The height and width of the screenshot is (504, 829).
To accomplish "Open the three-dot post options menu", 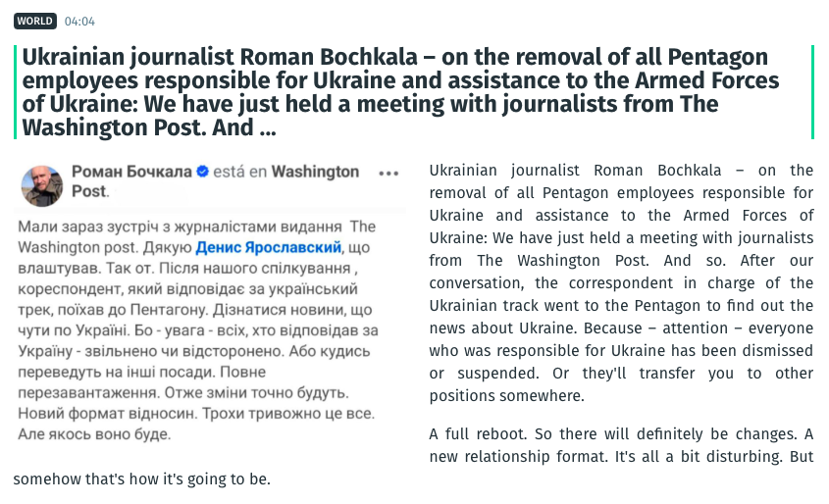I will pyautogui.click(x=389, y=174).
